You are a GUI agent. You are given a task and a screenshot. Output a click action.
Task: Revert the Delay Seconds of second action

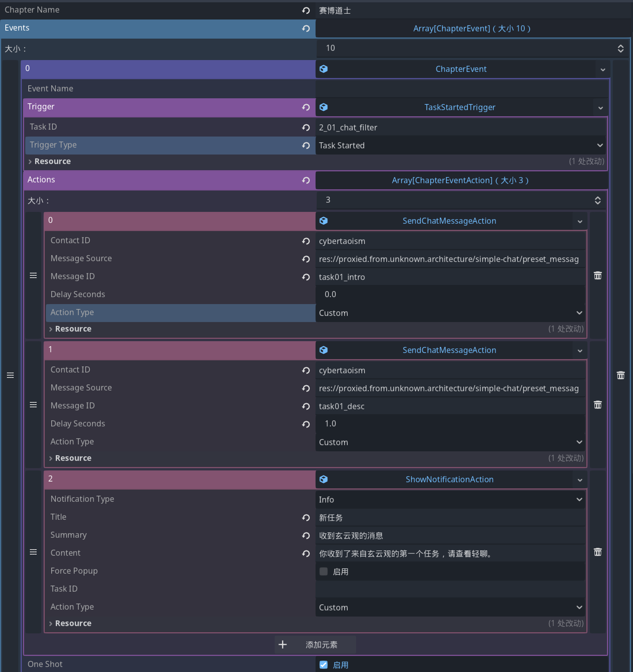click(x=306, y=424)
